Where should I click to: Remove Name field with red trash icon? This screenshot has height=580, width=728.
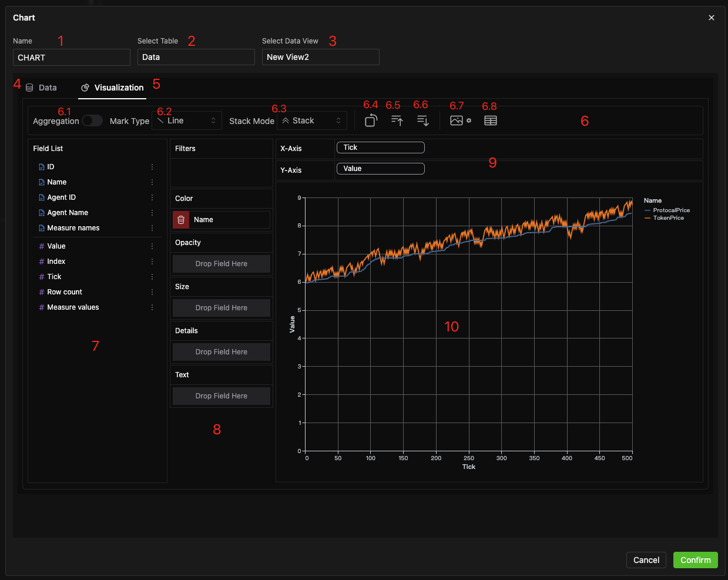181,220
